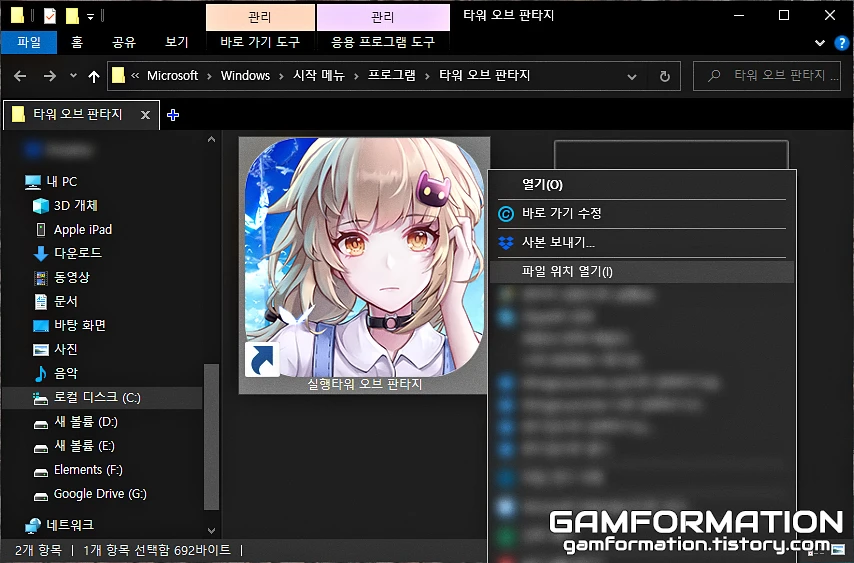
Task: Click Windows in address breadcrumb
Action: point(245,76)
